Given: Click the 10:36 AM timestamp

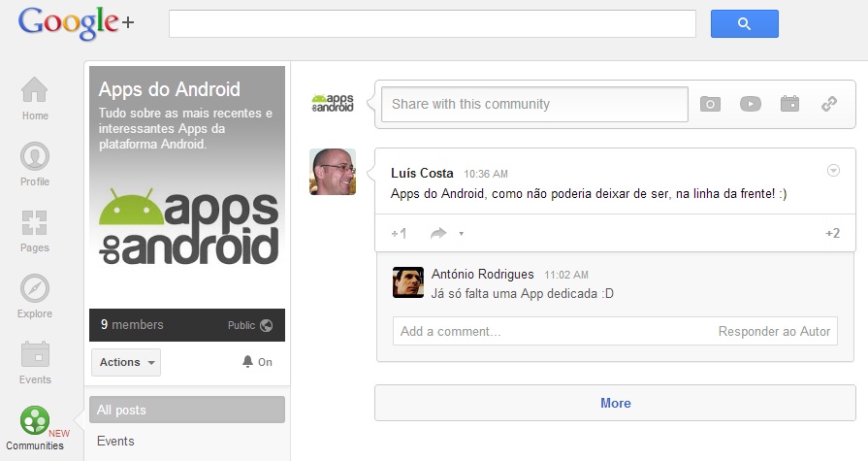Looking at the screenshot, I should pyautogui.click(x=486, y=174).
